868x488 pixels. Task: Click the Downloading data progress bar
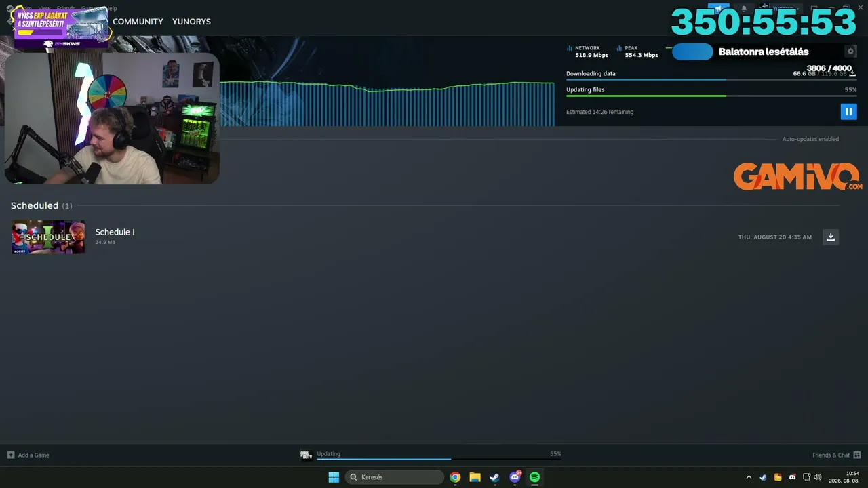pos(711,79)
